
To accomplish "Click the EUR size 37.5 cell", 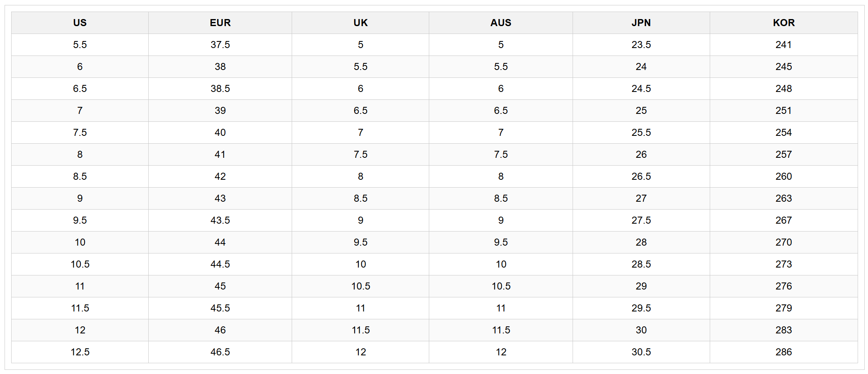I will click(x=220, y=45).
